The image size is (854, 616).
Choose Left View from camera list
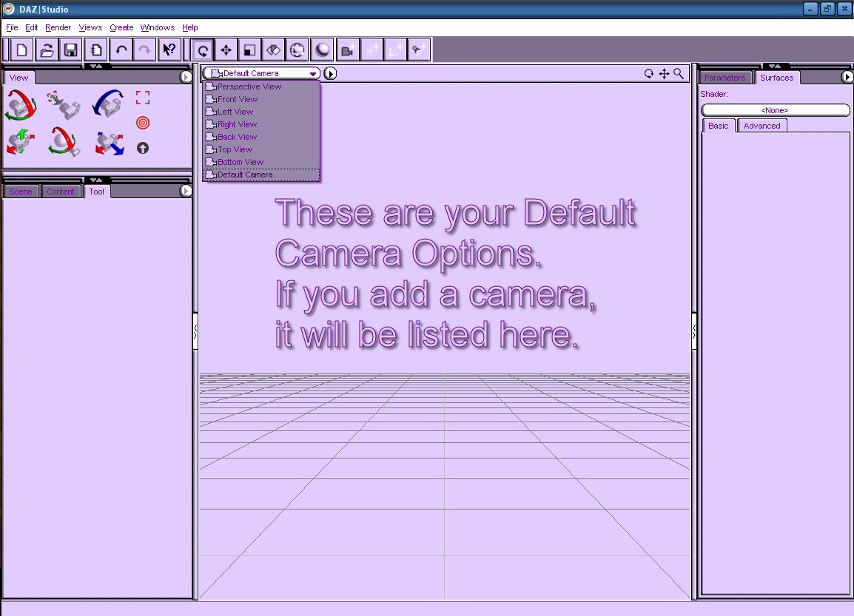click(x=261, y=112)
